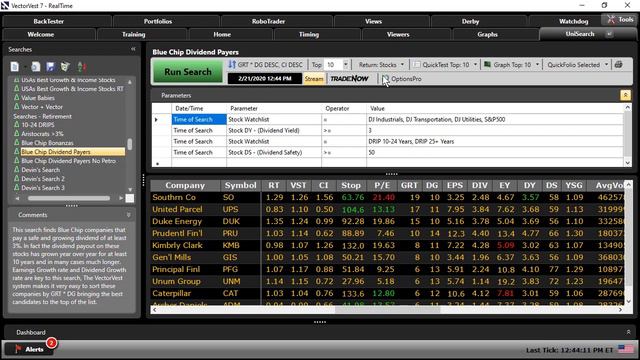Click the triangle icon beside 10-24 DRIPS

17,124
